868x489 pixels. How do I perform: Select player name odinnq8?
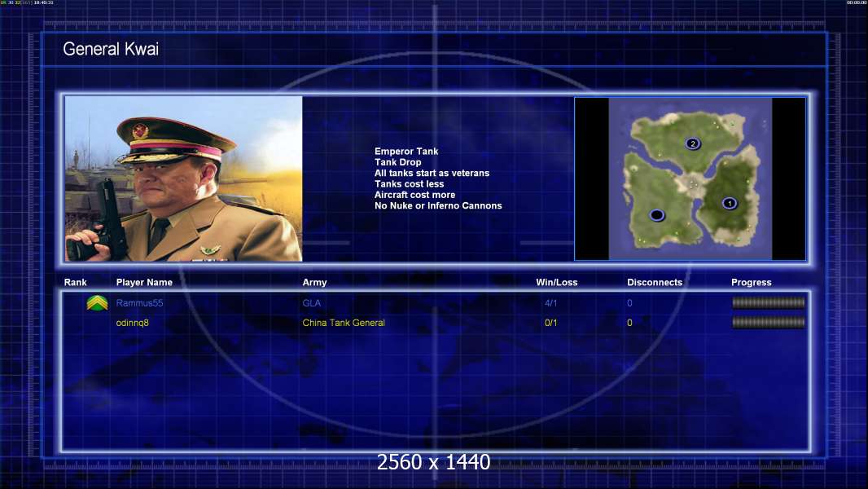pos(132,323)
